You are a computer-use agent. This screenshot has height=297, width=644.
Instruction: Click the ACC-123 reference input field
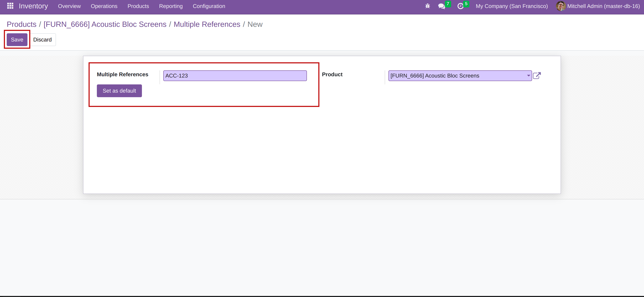[235, 76]
